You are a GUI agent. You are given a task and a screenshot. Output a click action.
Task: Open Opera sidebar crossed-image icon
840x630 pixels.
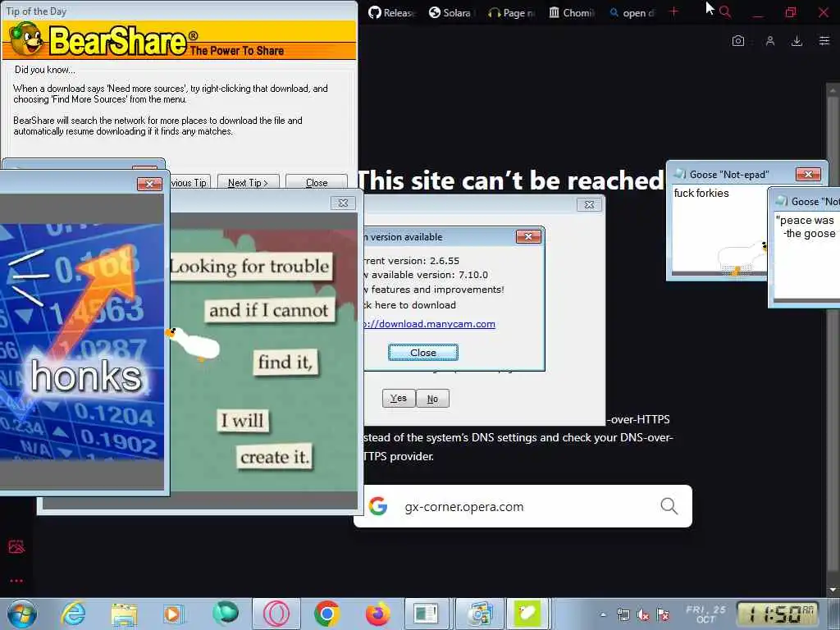[16, 546]
